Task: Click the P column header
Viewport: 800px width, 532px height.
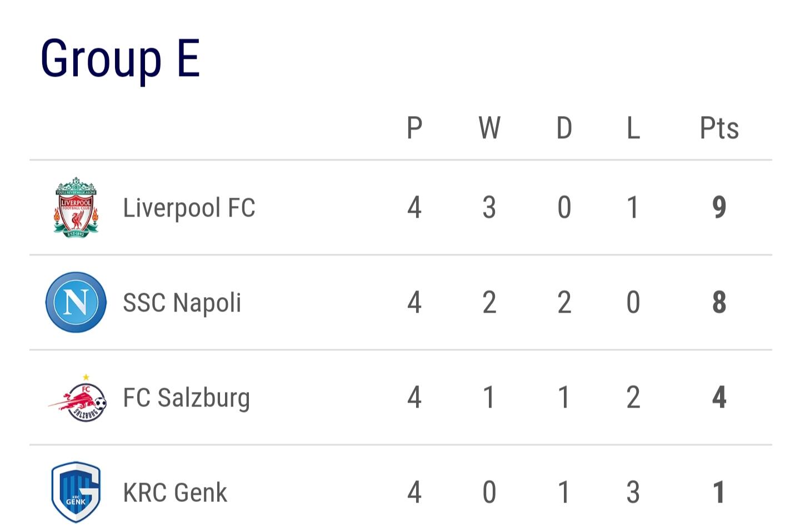Action: (414, 128)
